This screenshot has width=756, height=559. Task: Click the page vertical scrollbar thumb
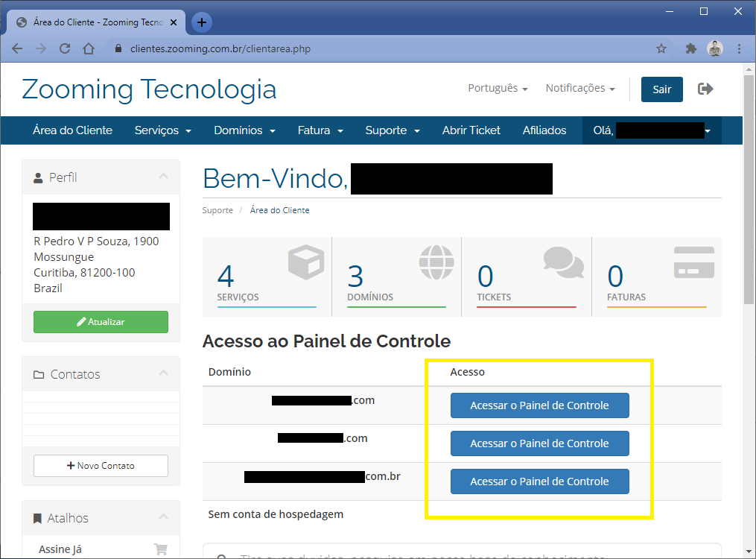[749, 189]
